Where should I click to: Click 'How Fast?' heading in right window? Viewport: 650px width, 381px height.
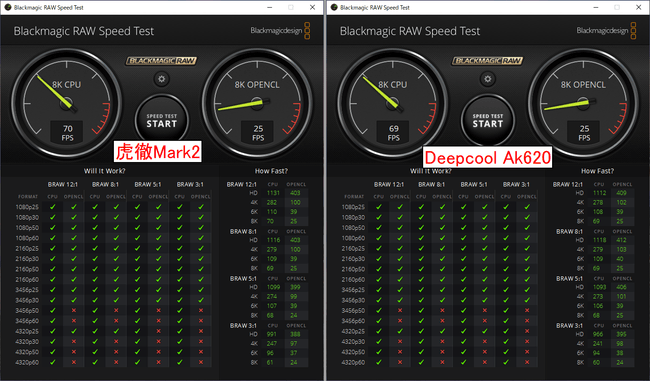pyautogui.click(x=597, y=171)
